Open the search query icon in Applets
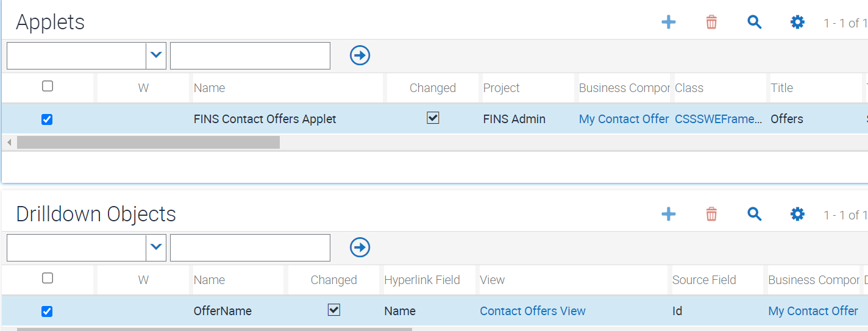868x331 pixels. click(755, 23)
